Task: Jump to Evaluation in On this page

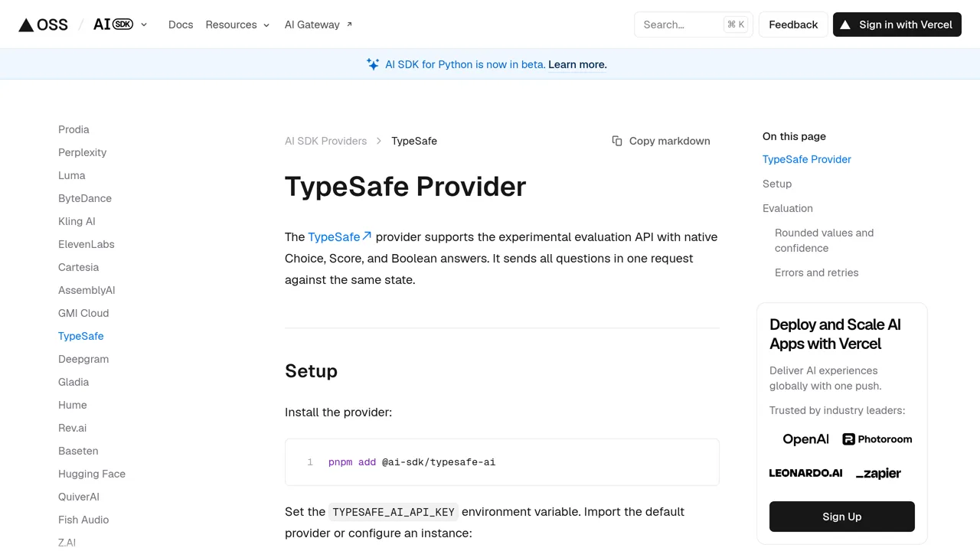Action: [x=788, y=208]
